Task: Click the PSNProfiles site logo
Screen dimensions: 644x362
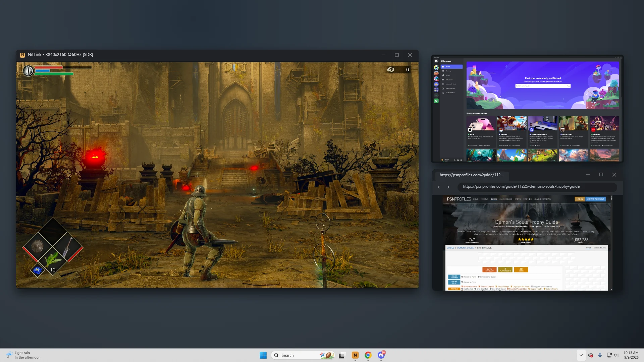Action: tap(459, 199)
